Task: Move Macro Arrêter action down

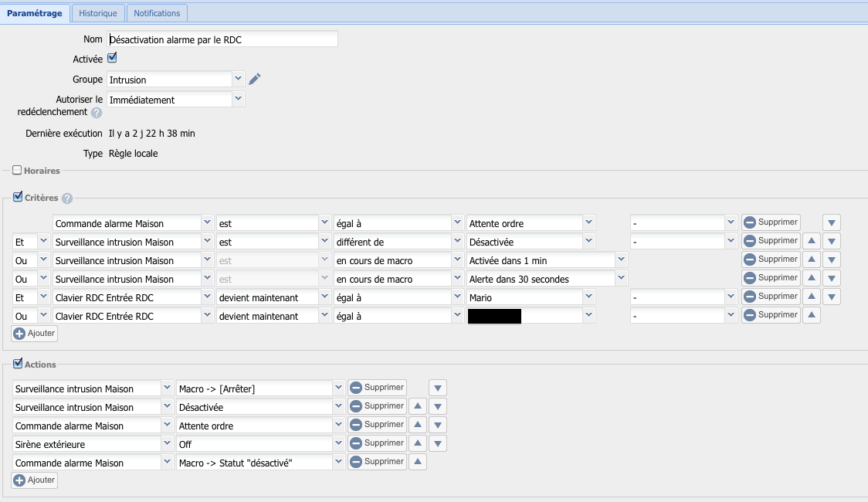Action: [437, 388]
